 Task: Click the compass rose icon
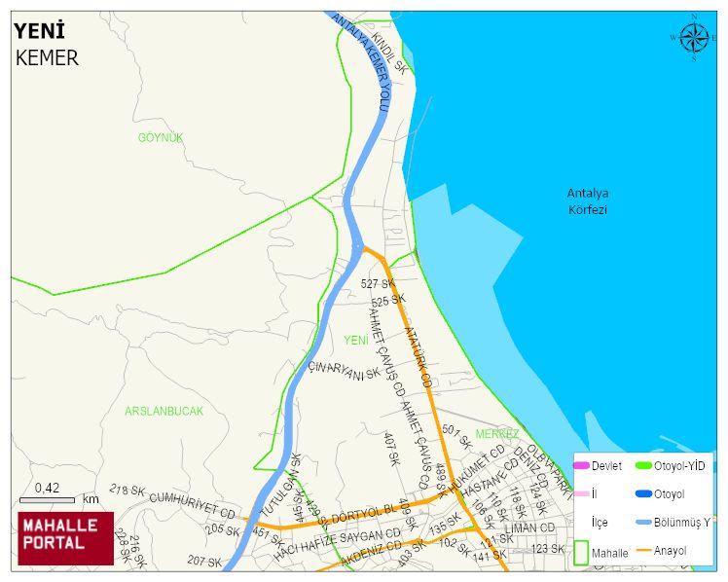[x=694, y=38]
